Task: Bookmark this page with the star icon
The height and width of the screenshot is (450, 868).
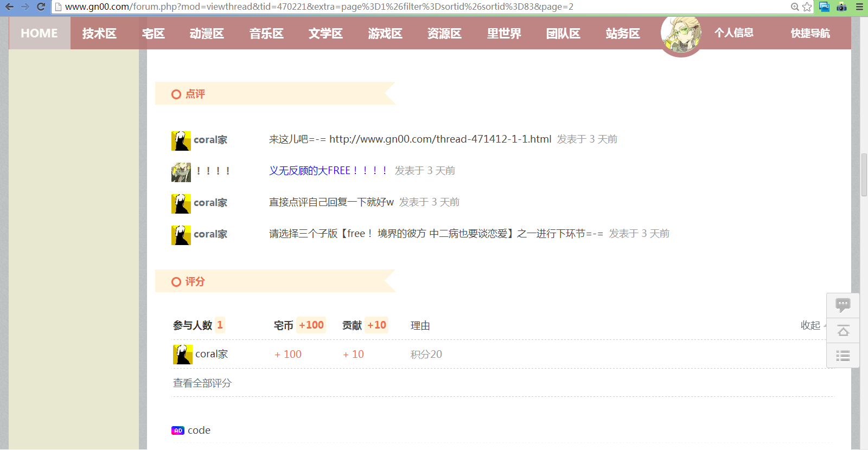Action: click(x=807, y=7)
